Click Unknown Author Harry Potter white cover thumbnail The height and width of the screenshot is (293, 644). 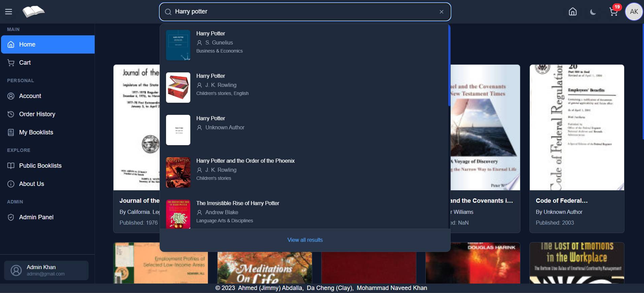click(178, 130)
